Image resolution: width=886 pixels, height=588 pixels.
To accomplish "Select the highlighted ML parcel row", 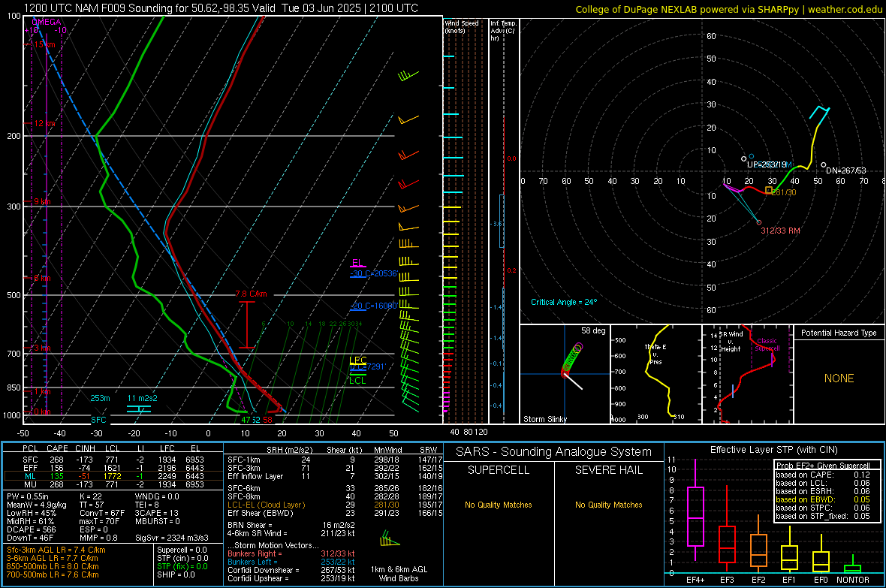I will click(x=113, y=476).
